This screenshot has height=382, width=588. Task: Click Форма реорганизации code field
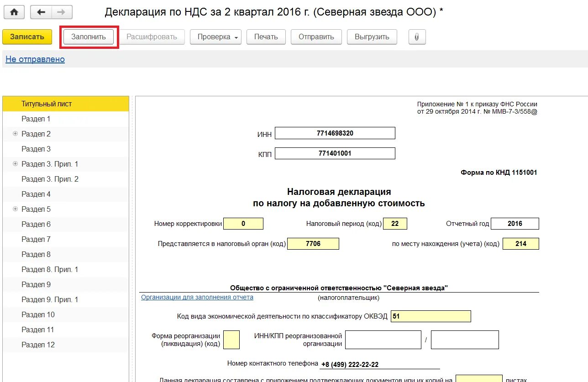[x=231, y=340]
